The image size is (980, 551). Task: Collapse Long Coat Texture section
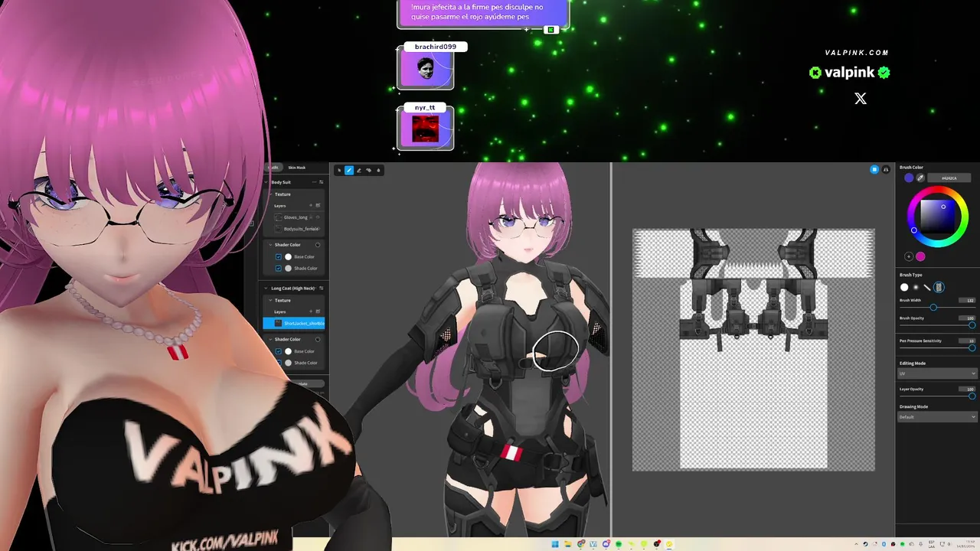[270, 300]
